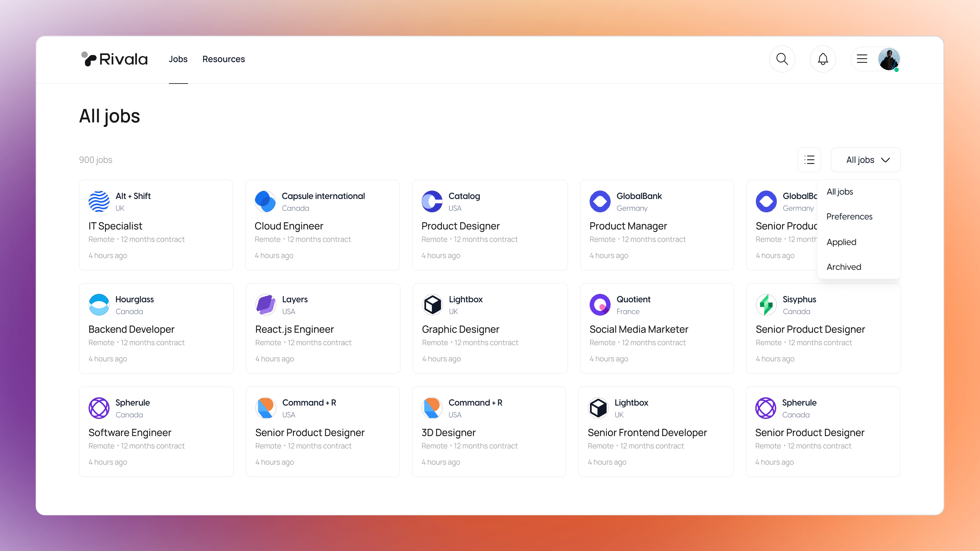The width and height of the screenshot is (980, 551).
Task: Click the Hourglass company logo
Action: coord(99,305)
